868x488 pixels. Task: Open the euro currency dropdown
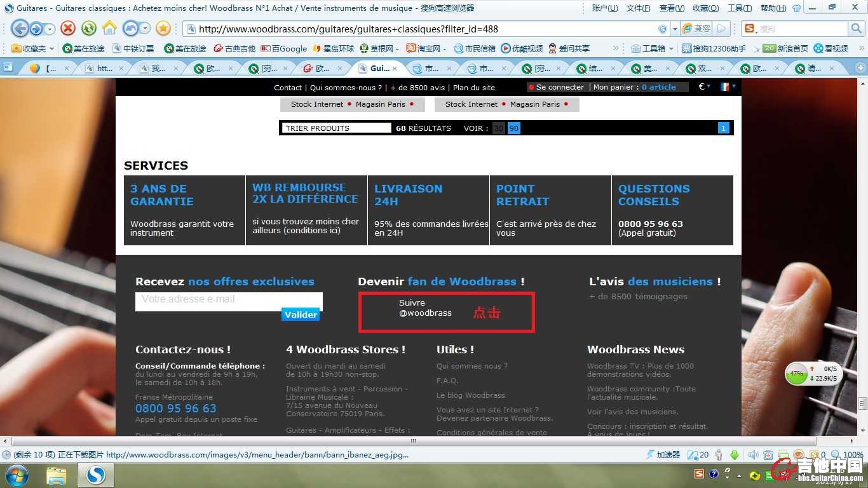tap(704, 87)
